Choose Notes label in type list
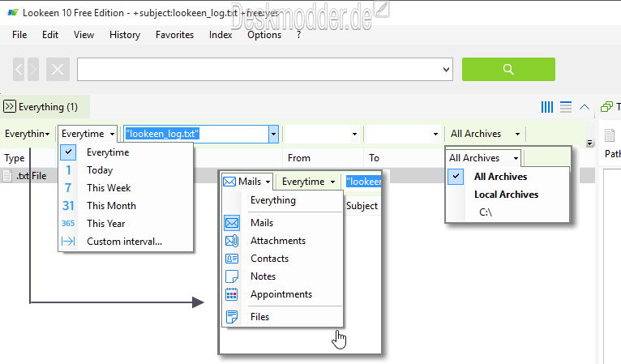The image size is (621, 364). (x=263, y=276)
